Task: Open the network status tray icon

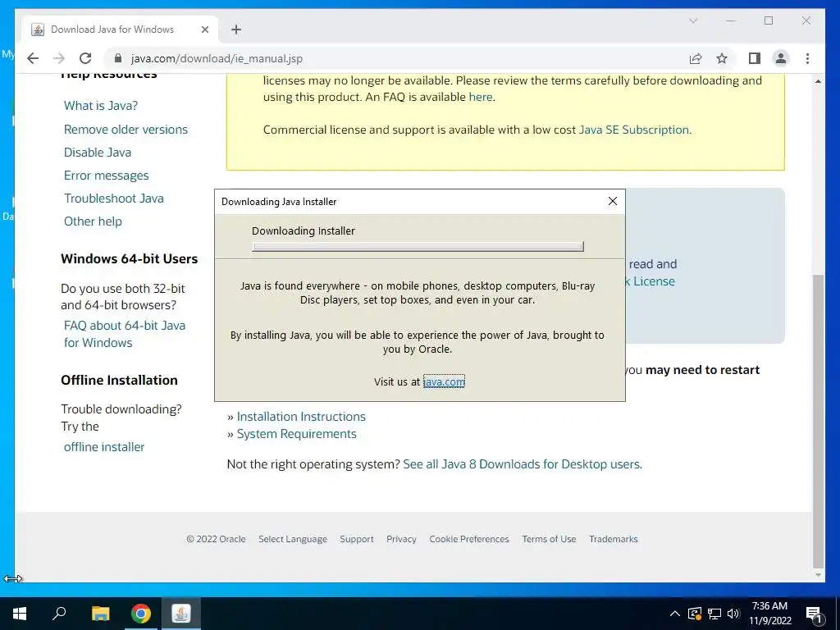Action: (x=714, y=614)
